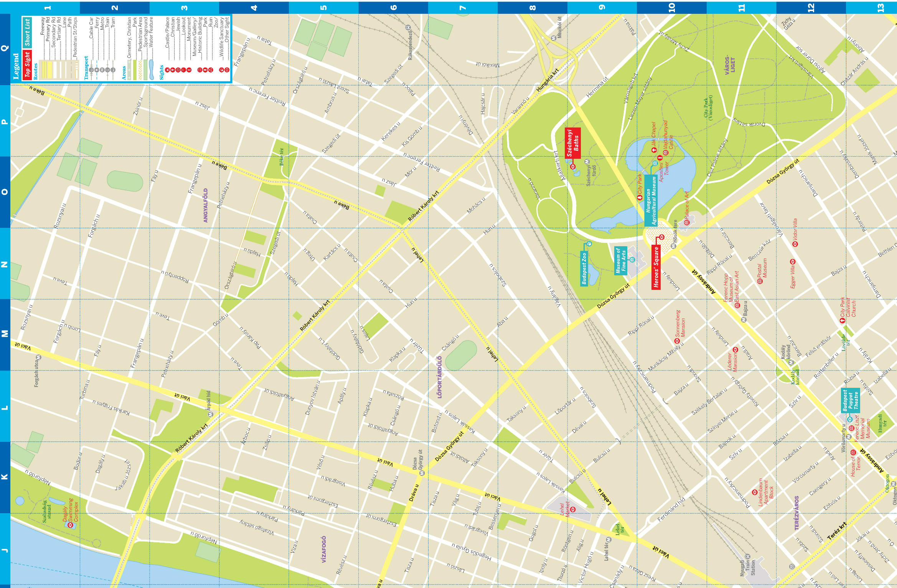Select the red Top Sight legend tab
Screen dimensions: 897x588
tap(27, 64)
